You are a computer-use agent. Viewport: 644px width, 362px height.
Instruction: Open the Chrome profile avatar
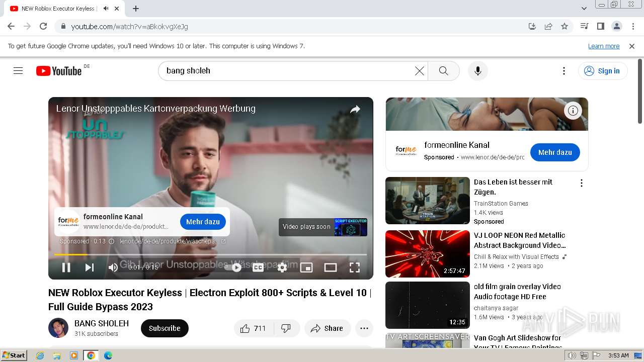click(616, 26)
